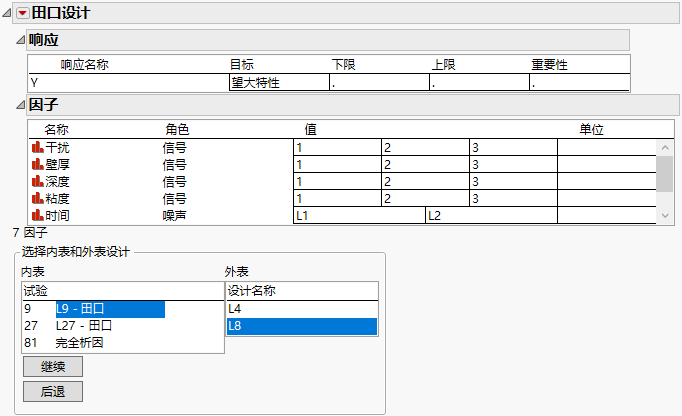Edit value 3 of the 粘度 factor

(513, 198)
